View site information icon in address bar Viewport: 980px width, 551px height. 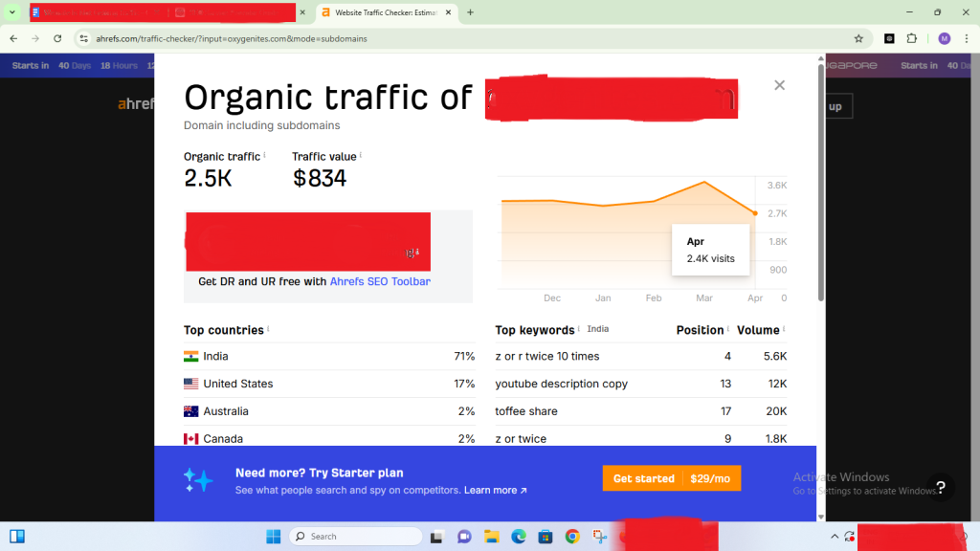point(83,38)
